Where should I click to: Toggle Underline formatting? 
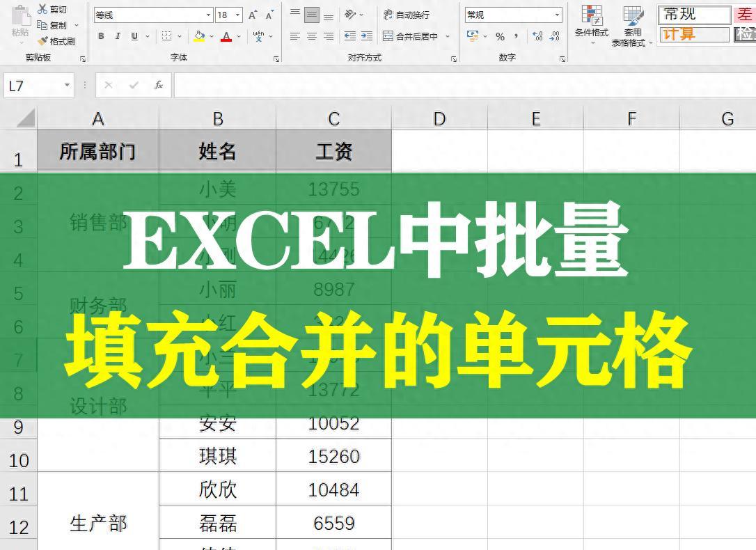pyautogui.click(x=134, y=36)
